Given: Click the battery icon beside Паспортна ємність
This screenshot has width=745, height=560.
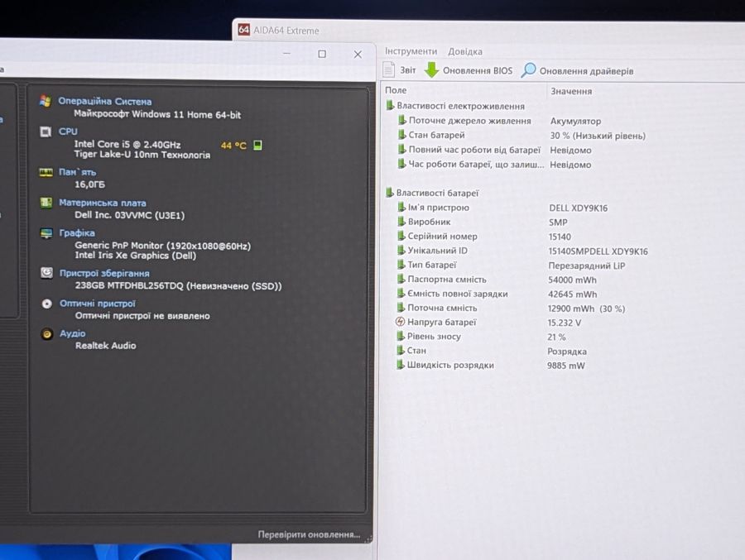Looking at the screenshot, I should [x=401, y=279].
